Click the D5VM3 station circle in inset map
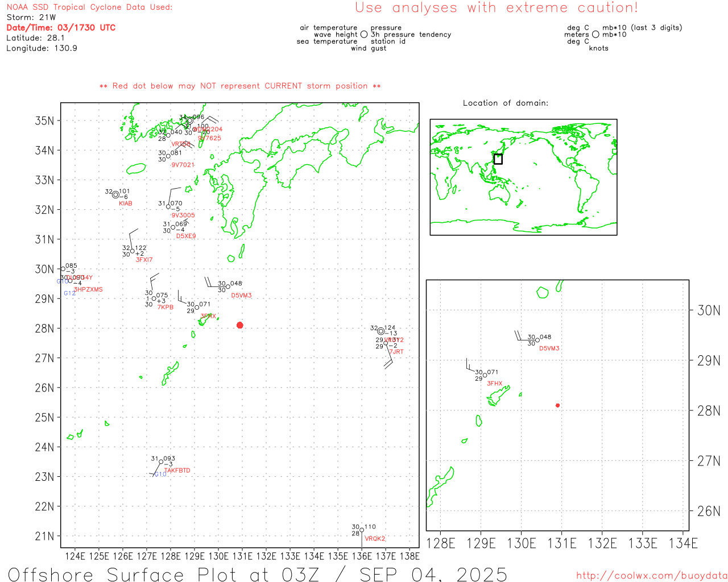728x582 pixels. (x=537, y=340)
